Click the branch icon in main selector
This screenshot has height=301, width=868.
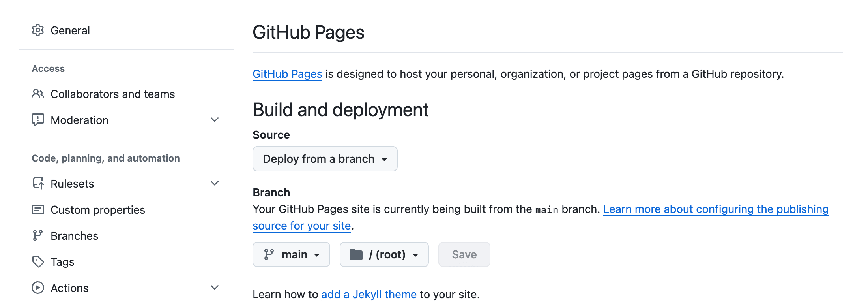pos(269,254)
